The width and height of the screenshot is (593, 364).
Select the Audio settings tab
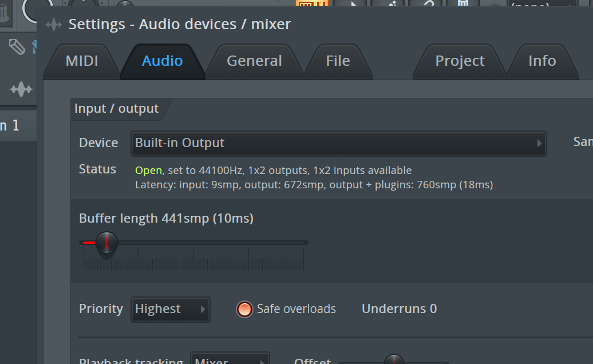[163, 61]
